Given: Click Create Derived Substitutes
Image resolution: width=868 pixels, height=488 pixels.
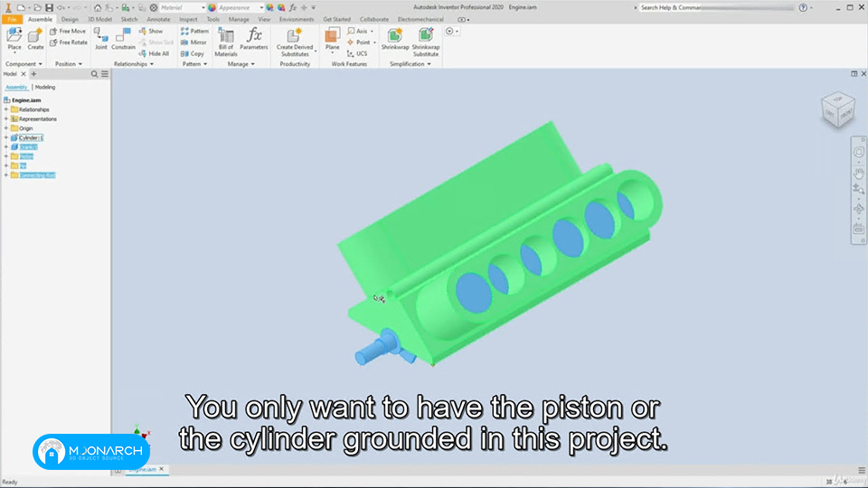Looking at the screenshot, I should pos(295,42).
